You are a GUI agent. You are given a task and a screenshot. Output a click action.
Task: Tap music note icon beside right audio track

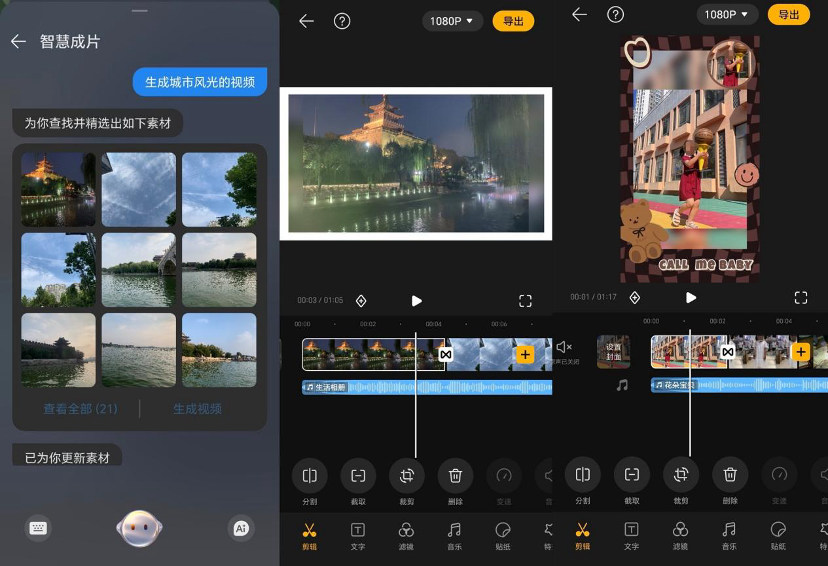623,385
